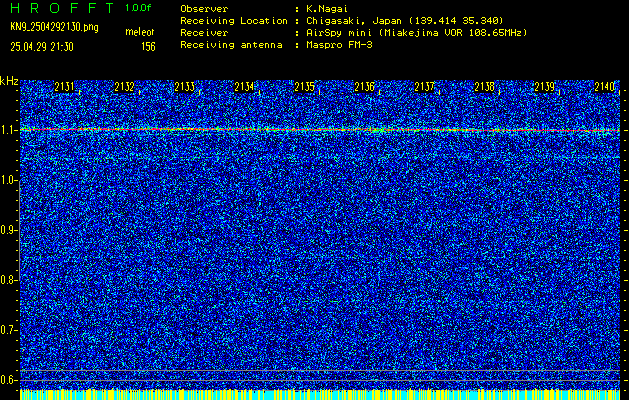The width and height of the screenshot is (629, 400).
Task: Click the 2131 time marker
Action: [65, 87]
